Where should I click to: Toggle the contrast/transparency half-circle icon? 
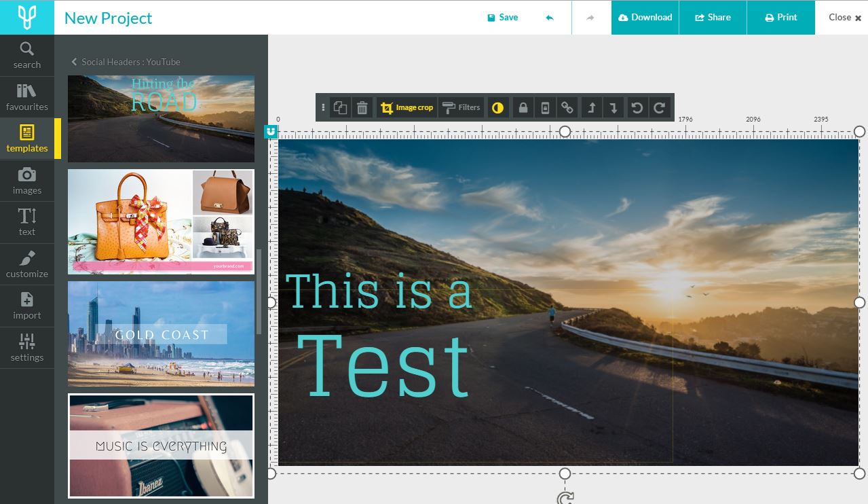point(497,107)
